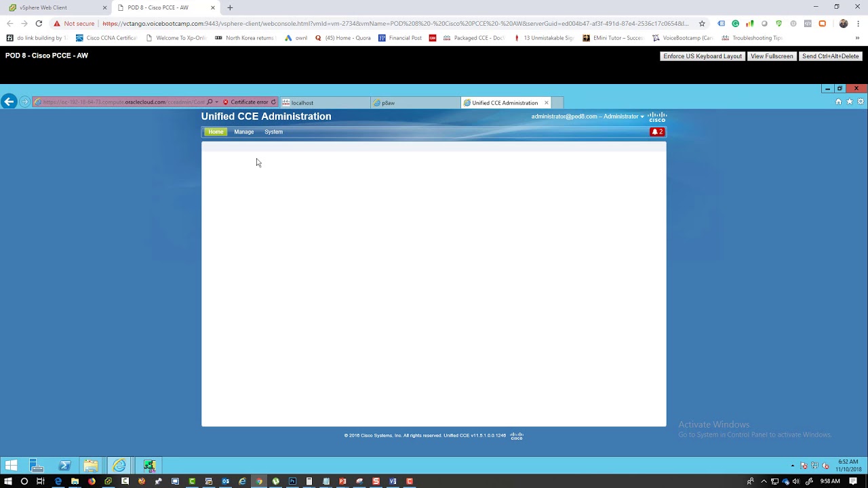Open a new blank IE tab
The image size is (868, 488).
(557, 103)
